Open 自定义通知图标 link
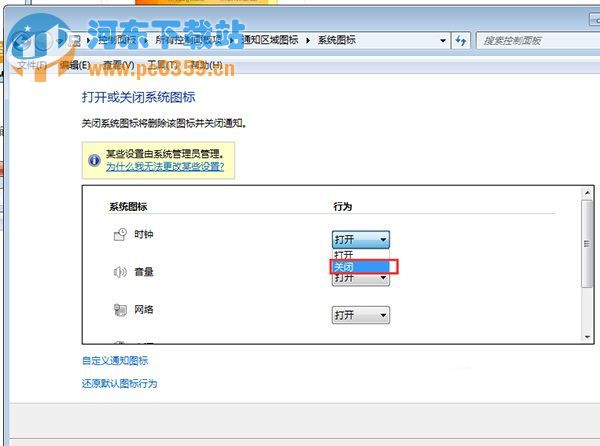600x446 pixels. click(115, 360)
